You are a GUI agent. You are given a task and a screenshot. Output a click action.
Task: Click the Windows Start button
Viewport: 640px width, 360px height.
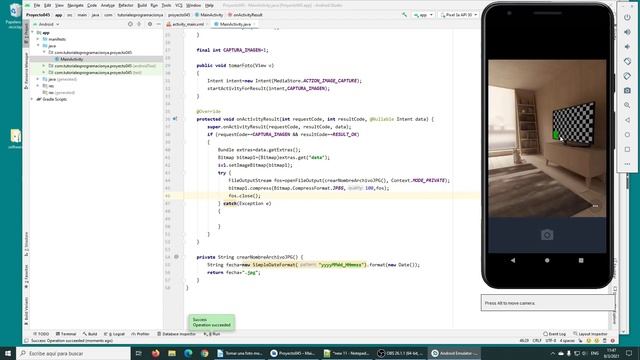(x=8, y=353)
